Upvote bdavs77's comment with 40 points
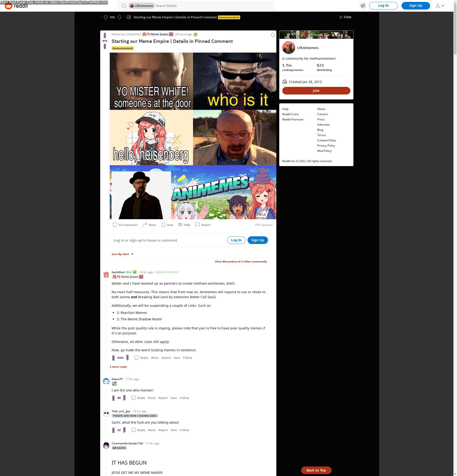 [x=113, y=398]
